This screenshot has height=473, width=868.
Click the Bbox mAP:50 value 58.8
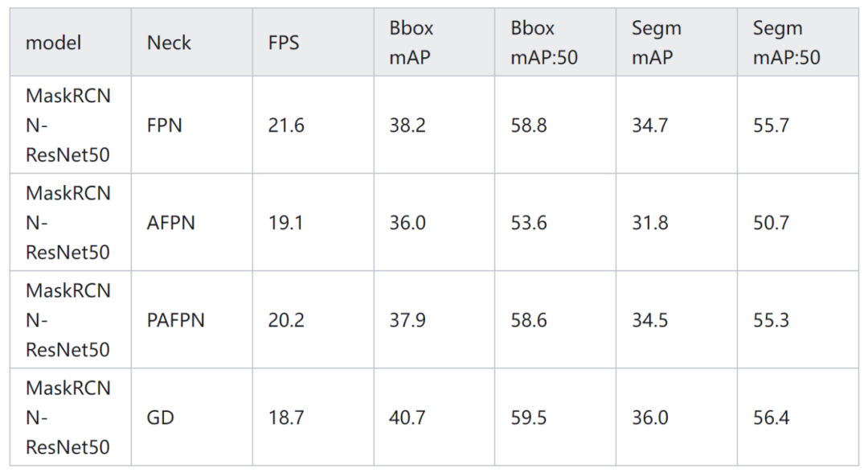(529, 125)
